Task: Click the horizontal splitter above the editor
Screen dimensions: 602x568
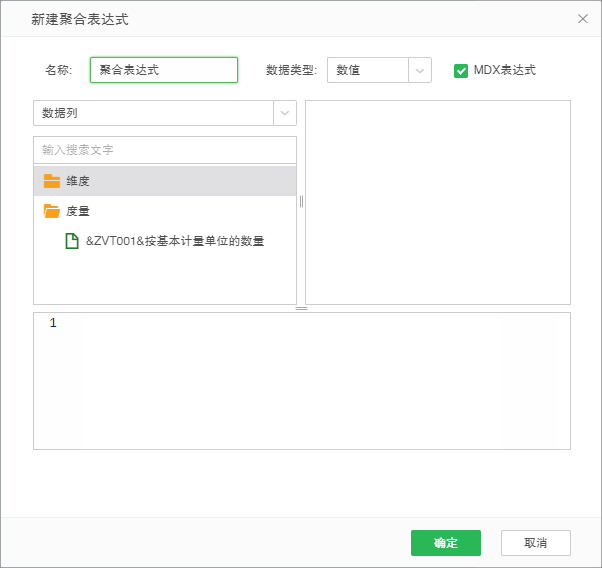Action: click(301, 308)
